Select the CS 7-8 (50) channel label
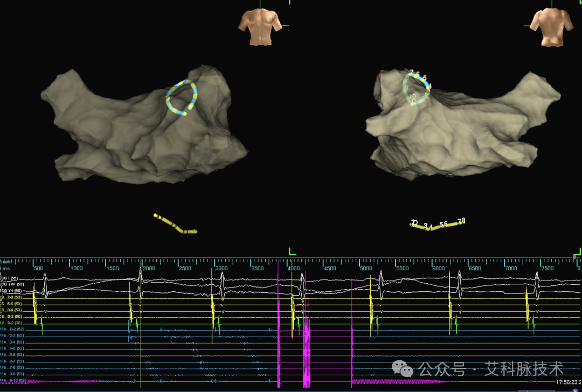Screen dimensions: 582x392 click(11, 297)
